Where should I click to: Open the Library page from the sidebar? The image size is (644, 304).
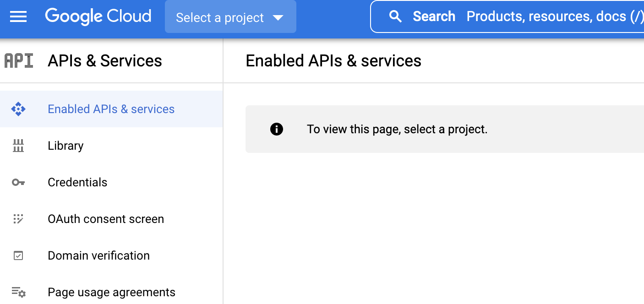pyautogui.click(x=65, y=146)
